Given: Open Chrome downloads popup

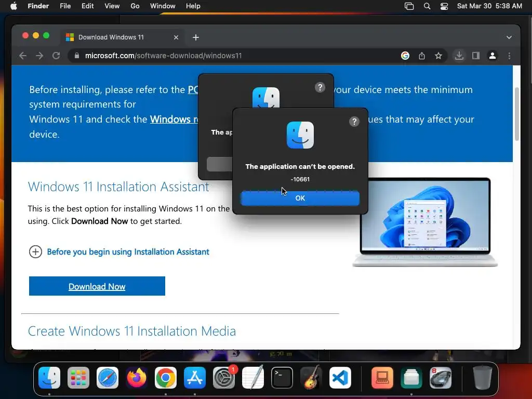Looking at the screenshot, I should (x=459, y=56).
